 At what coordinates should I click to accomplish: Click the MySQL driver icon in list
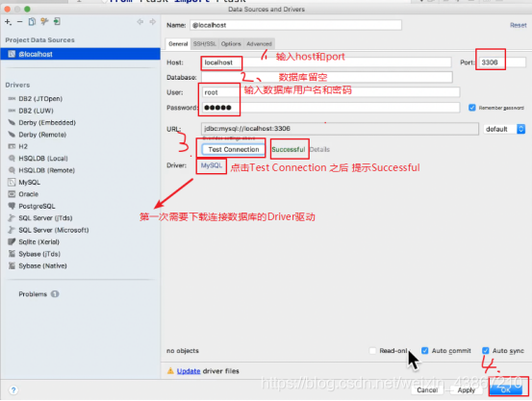(12, 182)
